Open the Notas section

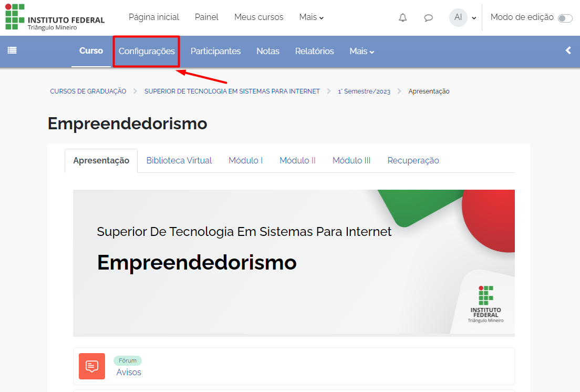pyautogui.click(x=268, y=51)
